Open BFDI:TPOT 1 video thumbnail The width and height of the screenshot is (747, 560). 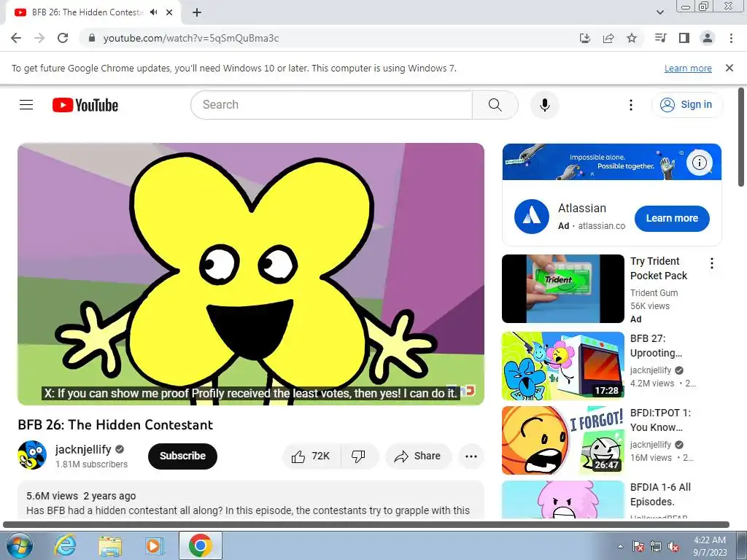[563, 440]
